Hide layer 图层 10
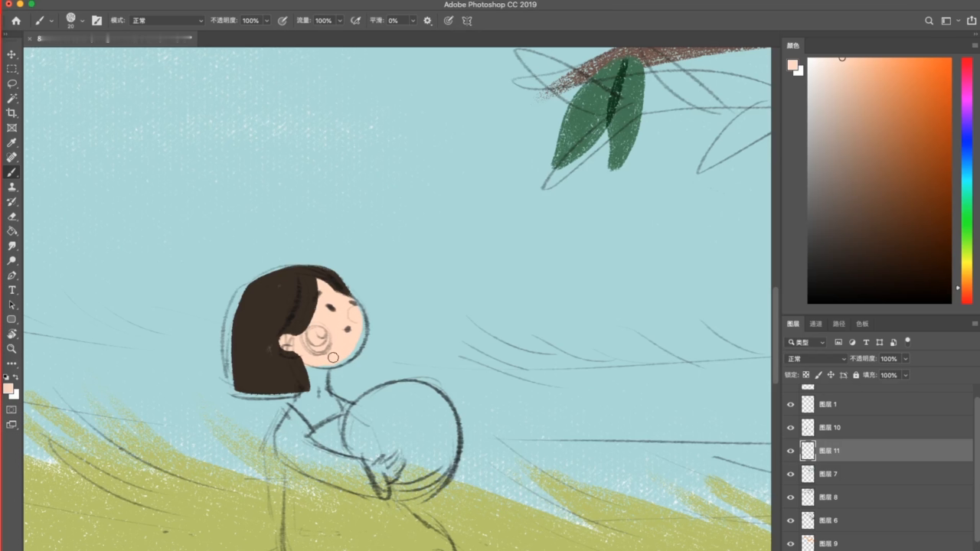The height and width of the screenshot is (551, 980). tap(791, 428)
